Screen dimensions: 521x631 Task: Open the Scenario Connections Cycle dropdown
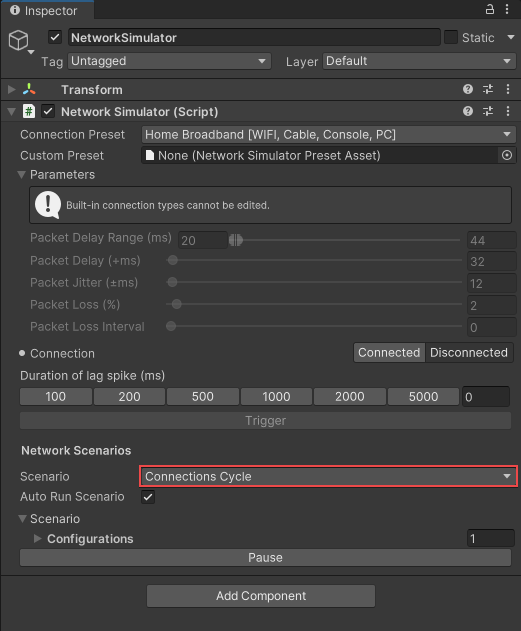click(329, 476)
